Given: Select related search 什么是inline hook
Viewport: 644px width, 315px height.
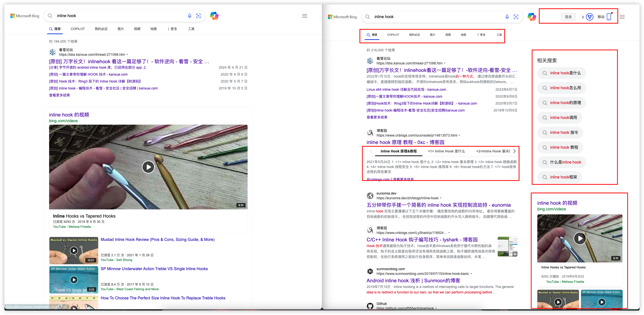Looking at the screenshot, I should click(x=561, y=162).
